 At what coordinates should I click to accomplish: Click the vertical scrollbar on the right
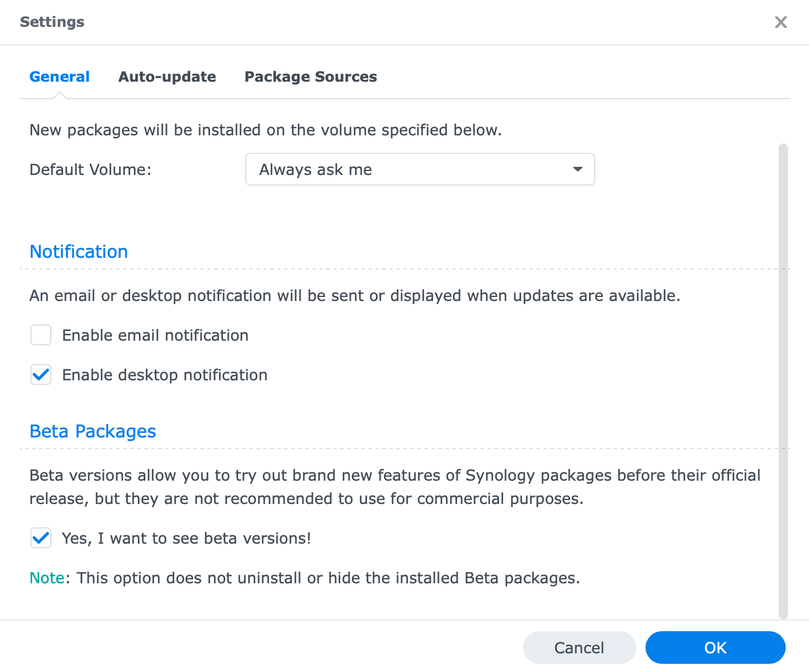point(783,379)
